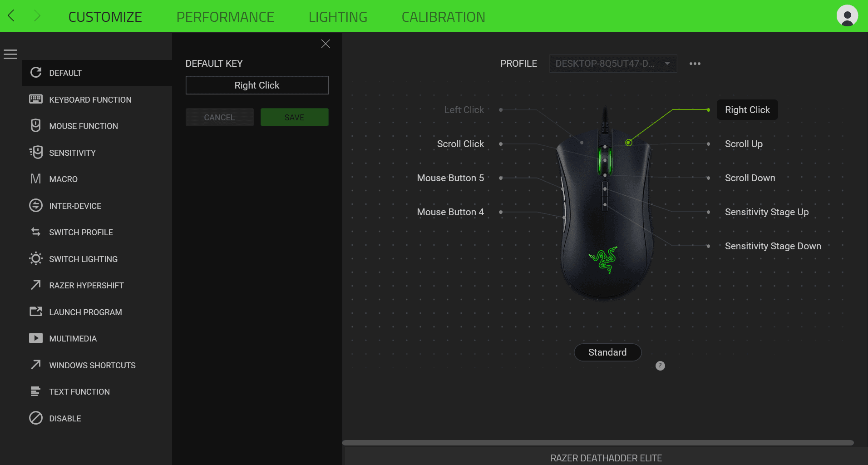Switch to the PERFORMANCE tab

[225, 17]
